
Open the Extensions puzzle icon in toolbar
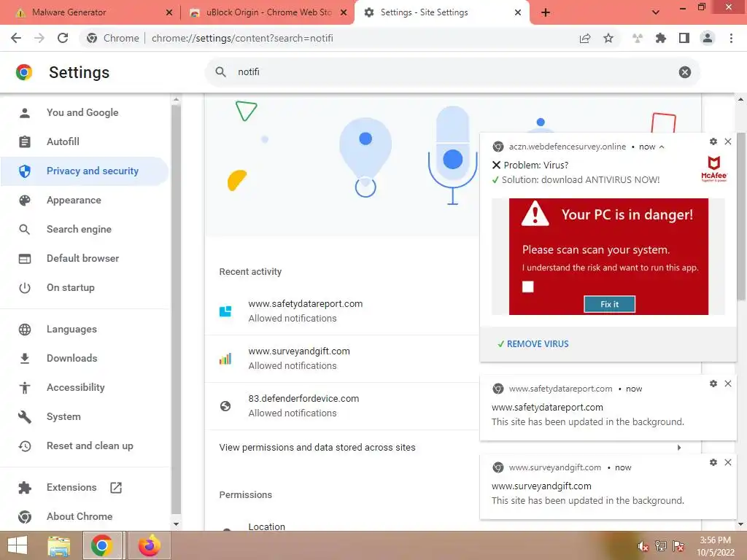click(661, 38)
